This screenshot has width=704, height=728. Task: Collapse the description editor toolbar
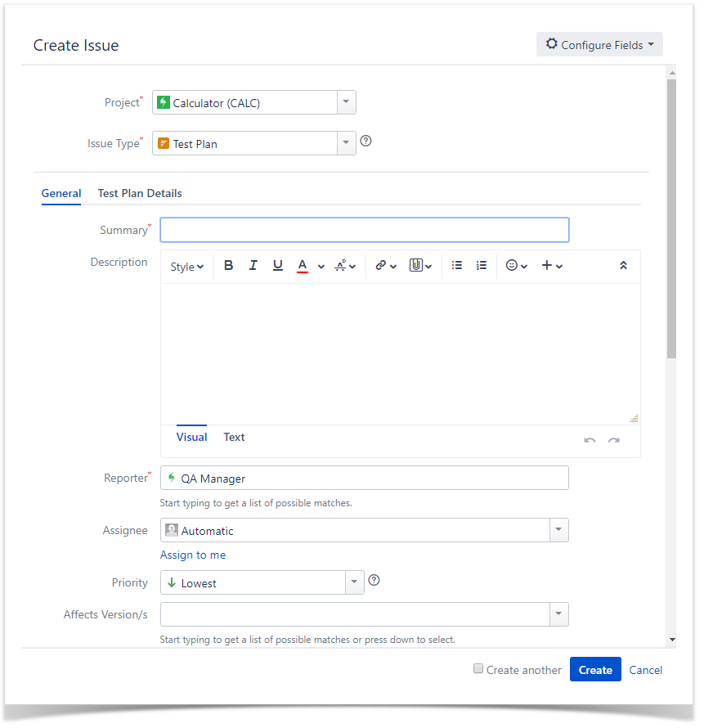tap(623, 266)
